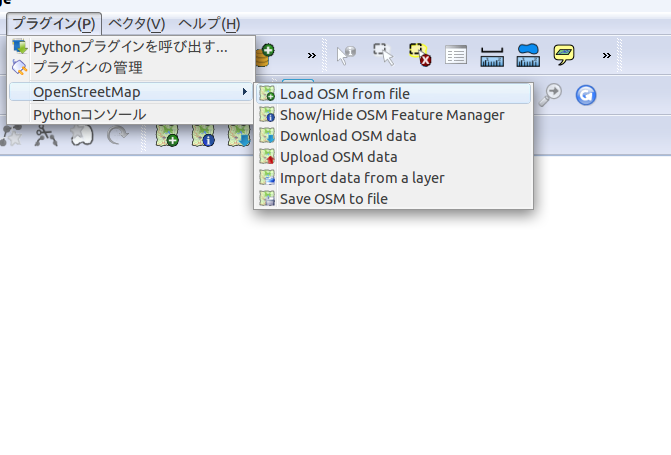This screenshot has width=671, height=455.
Task: Click the Zoom Next magnifier icon
Action: click(550, 95)
